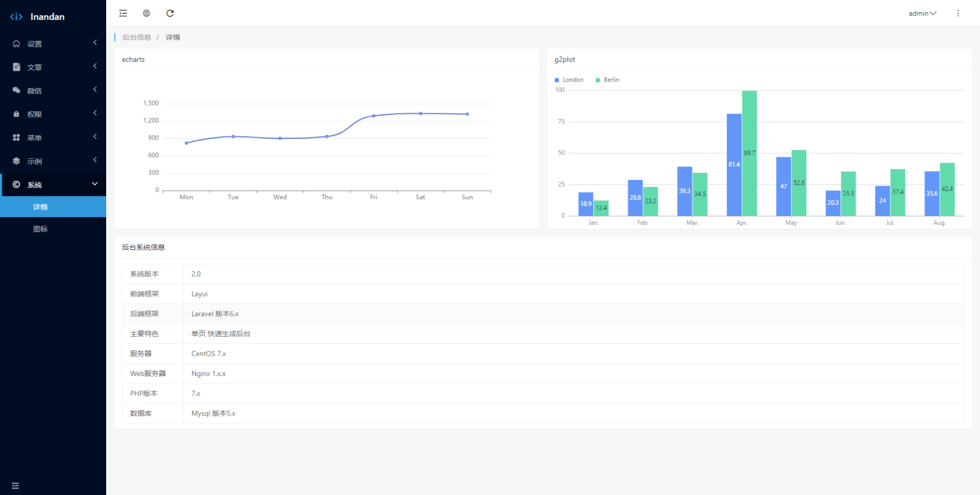Click the '后台系统信息' card heading

(143, 247)
